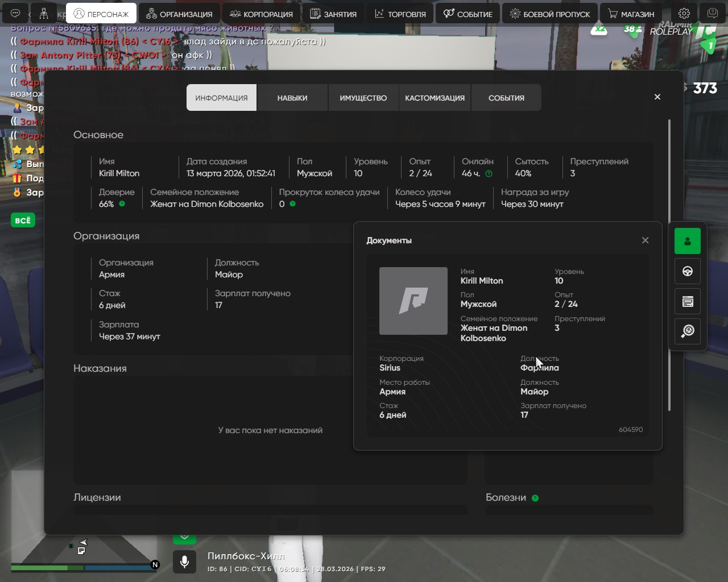Switch to the Навыки tab

click(292, 98)
